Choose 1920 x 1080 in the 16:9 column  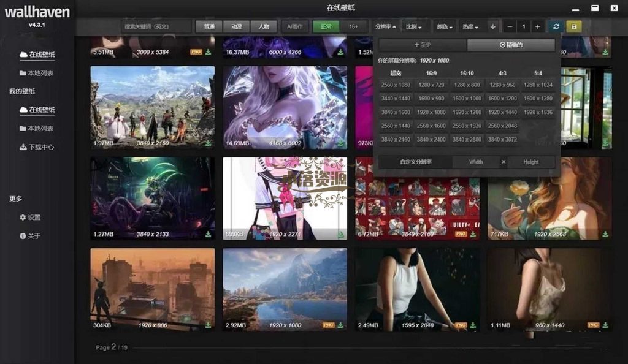(431, 112)
